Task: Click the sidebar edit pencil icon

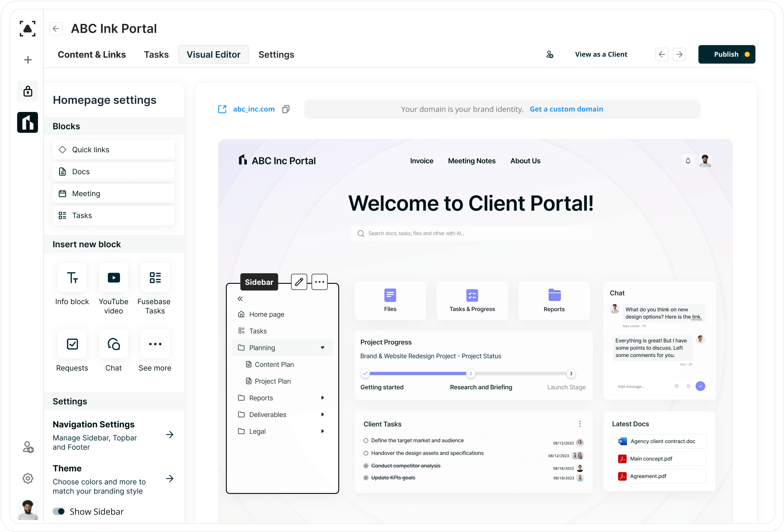Action: tap(299, 282)
